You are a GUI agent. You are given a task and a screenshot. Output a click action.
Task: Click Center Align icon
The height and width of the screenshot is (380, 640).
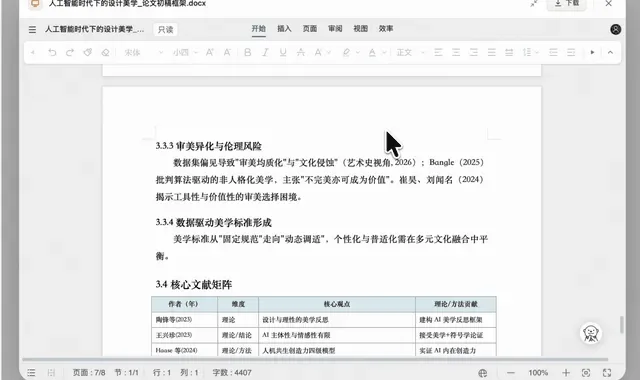pos(456,52)
